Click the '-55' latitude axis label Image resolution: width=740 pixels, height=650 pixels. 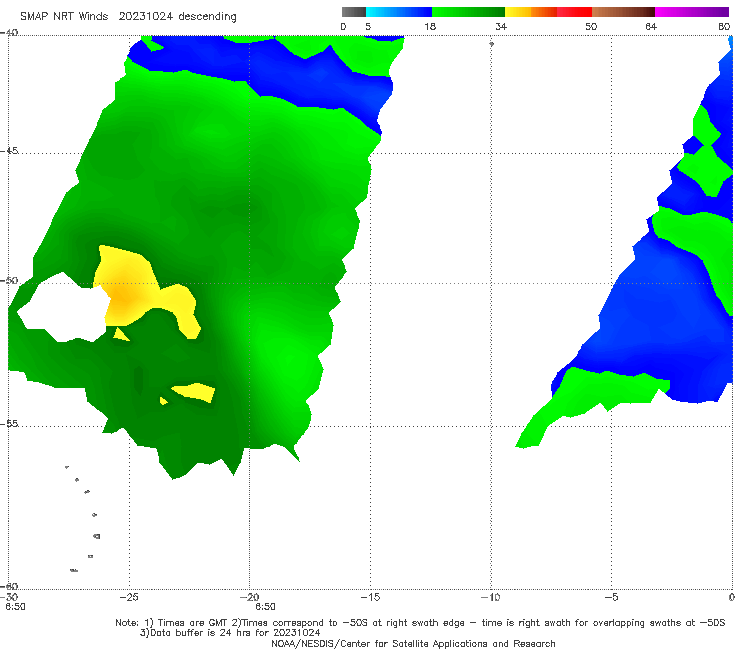tap(9, 423)
